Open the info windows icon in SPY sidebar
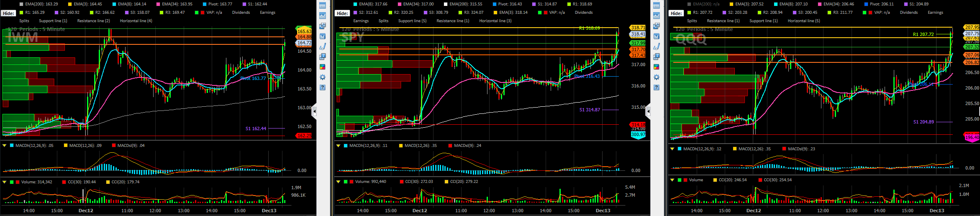The width and height of the screenshot is (980, 216). 657,57
